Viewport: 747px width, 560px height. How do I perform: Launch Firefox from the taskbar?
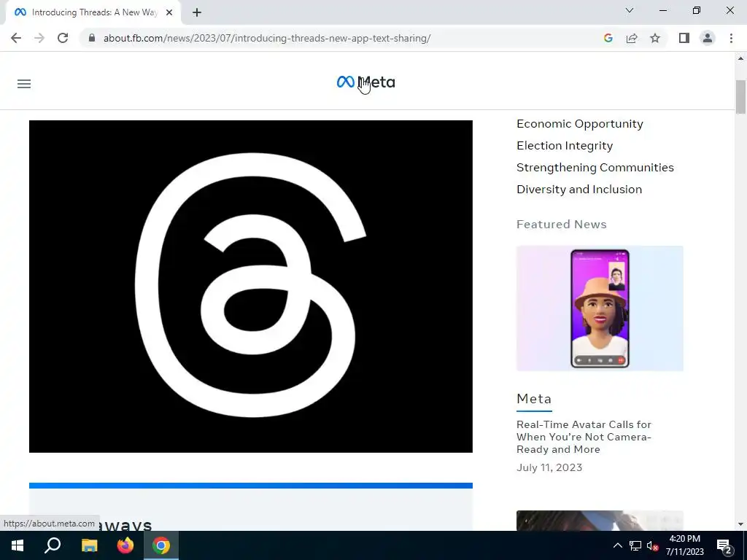click(x=125, y=545)
